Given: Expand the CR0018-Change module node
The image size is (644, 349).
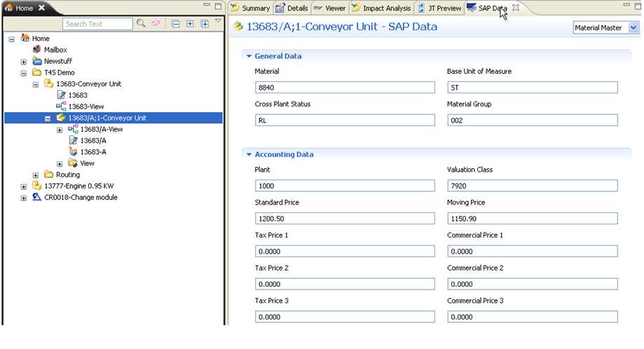Looking at the screenshot, I should coord(23,198).
